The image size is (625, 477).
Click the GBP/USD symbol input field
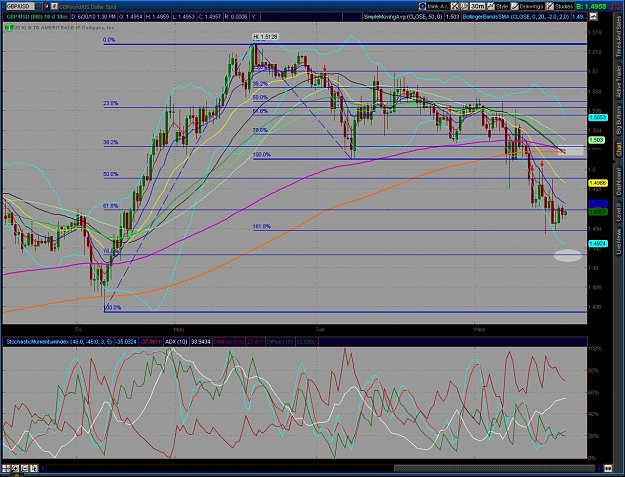tap(20, 6)
